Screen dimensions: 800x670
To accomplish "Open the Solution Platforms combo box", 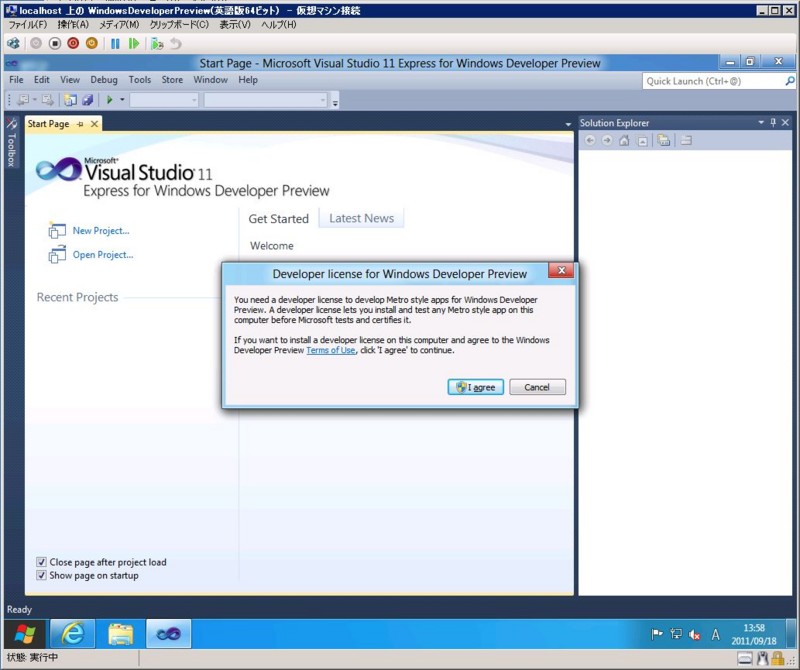I will coord(266,100).
